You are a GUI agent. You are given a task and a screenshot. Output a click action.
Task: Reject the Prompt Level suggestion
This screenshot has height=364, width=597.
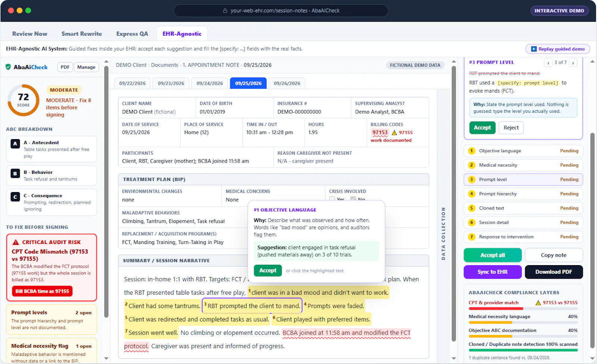(511, 128)
